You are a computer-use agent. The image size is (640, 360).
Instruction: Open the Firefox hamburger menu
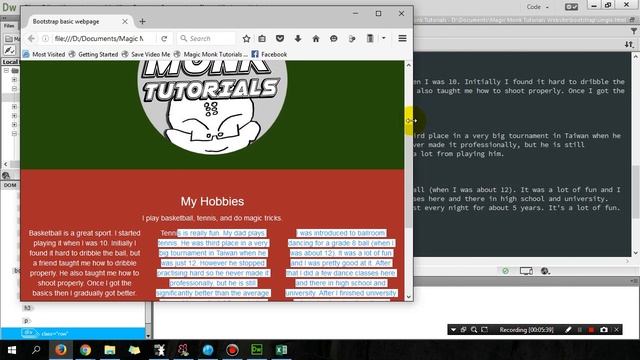pyautogui.click(x=402, y=38)
